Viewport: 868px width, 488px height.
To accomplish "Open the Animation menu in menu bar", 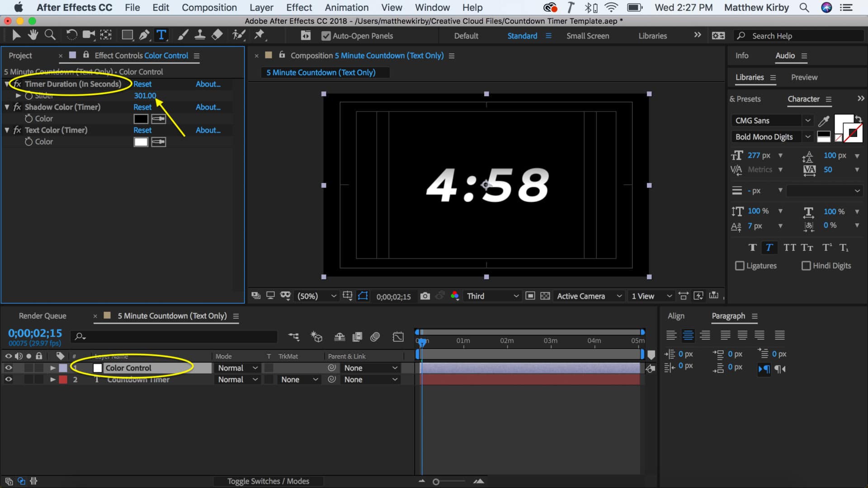I will pos(347,7).
